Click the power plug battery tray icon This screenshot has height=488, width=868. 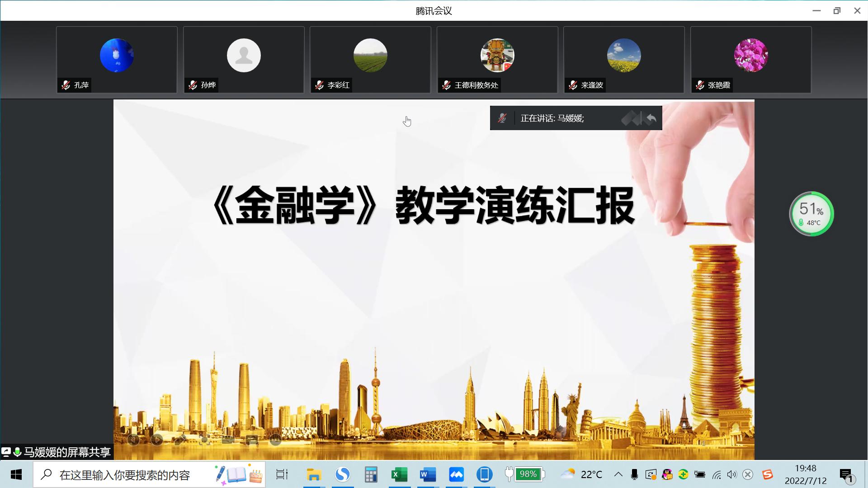coord(699,474)
